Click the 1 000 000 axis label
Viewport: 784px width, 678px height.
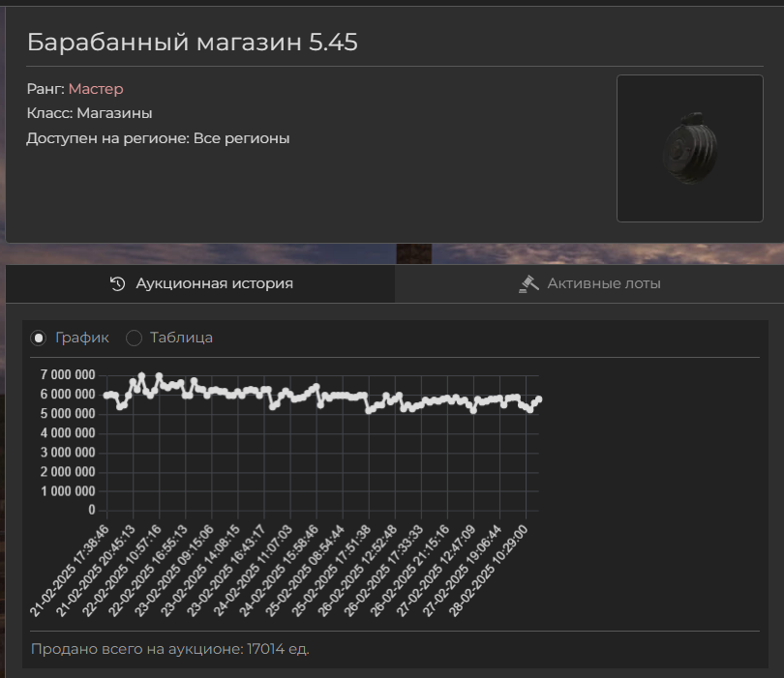[x=68, y=491]
